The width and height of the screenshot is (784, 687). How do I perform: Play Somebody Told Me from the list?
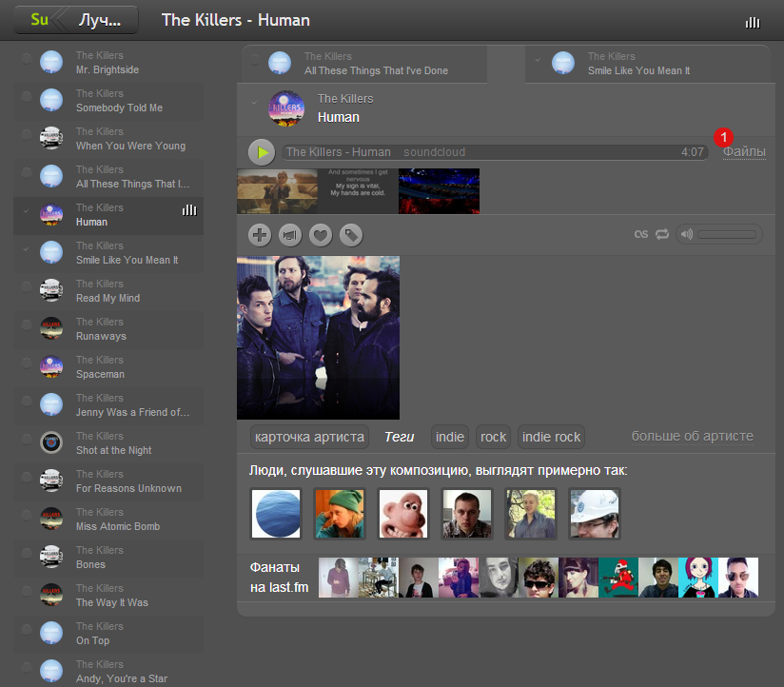pyautogui.click(x=108, y=101)
